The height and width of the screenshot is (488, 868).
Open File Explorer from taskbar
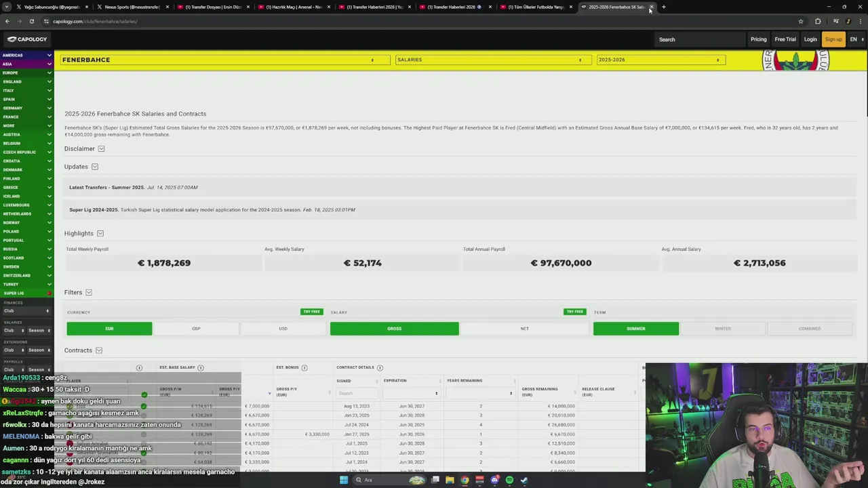450,480
